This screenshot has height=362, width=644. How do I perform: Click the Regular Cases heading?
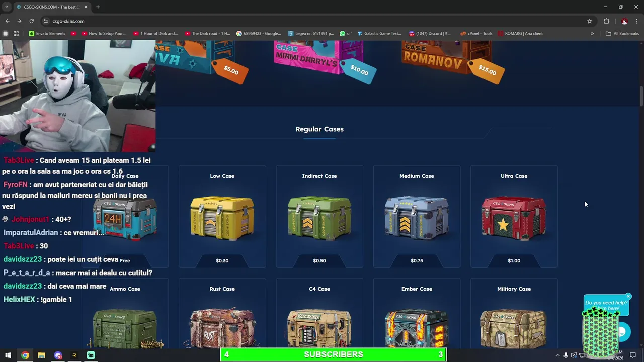pos(319,129)
